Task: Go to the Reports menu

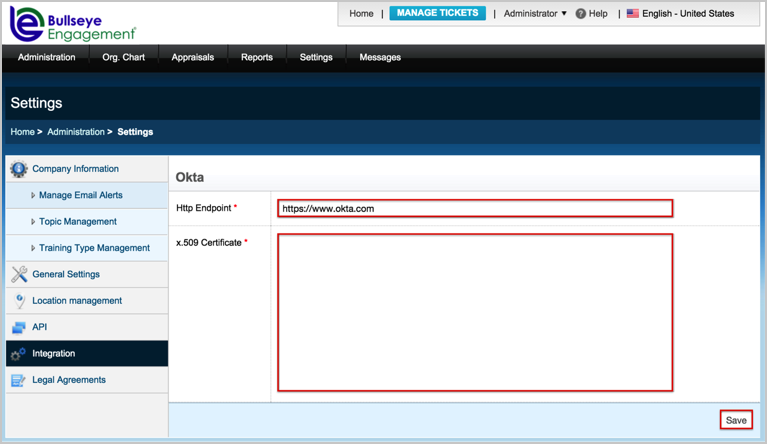Action: coord(257,57)
